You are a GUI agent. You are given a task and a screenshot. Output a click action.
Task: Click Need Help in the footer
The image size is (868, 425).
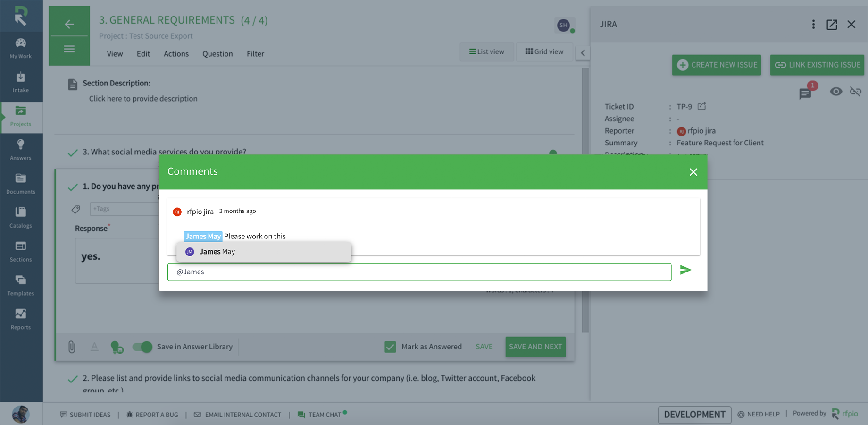(x=759, y=414)
